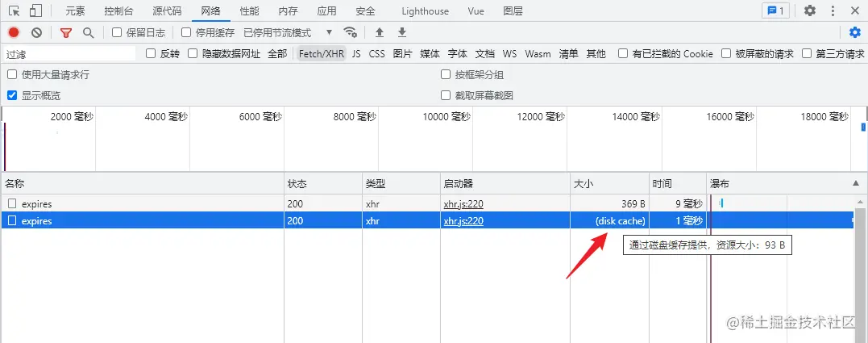Filter requests by Wasm type
Screen dimensions: 868x343
[x=538, y=54]
